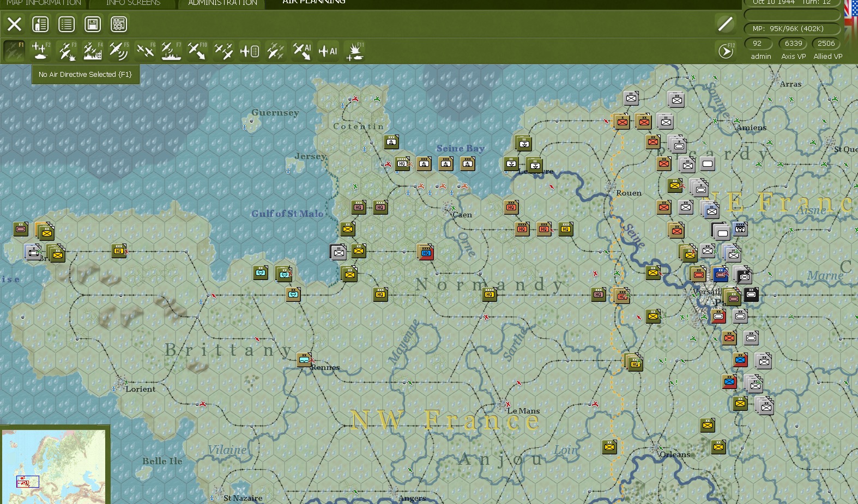Click the diagonal slash circle icon
This screenshot has width=858, height=504.
tap(725, 24)
